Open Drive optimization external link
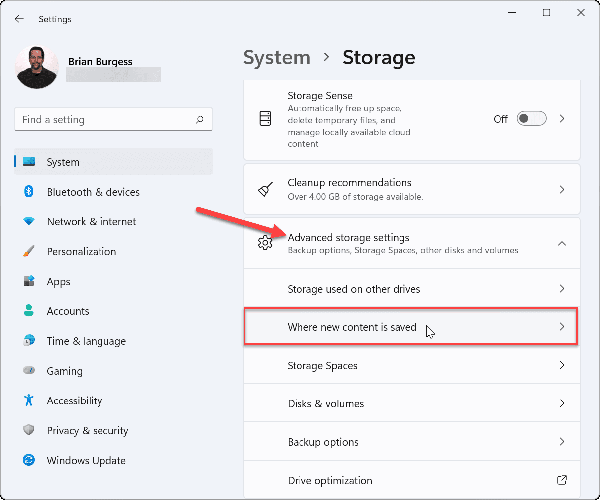This screenshot has width=600, height=500. coord(562,481)
